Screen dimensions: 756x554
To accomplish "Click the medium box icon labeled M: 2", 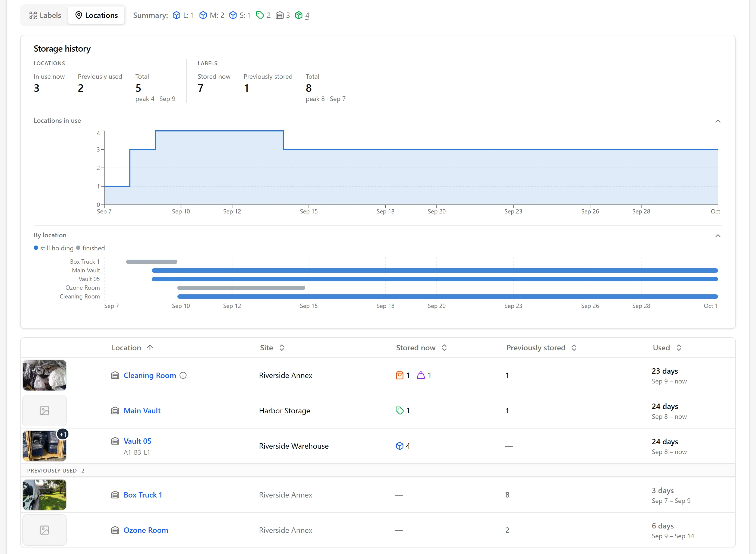I will 203,15.
